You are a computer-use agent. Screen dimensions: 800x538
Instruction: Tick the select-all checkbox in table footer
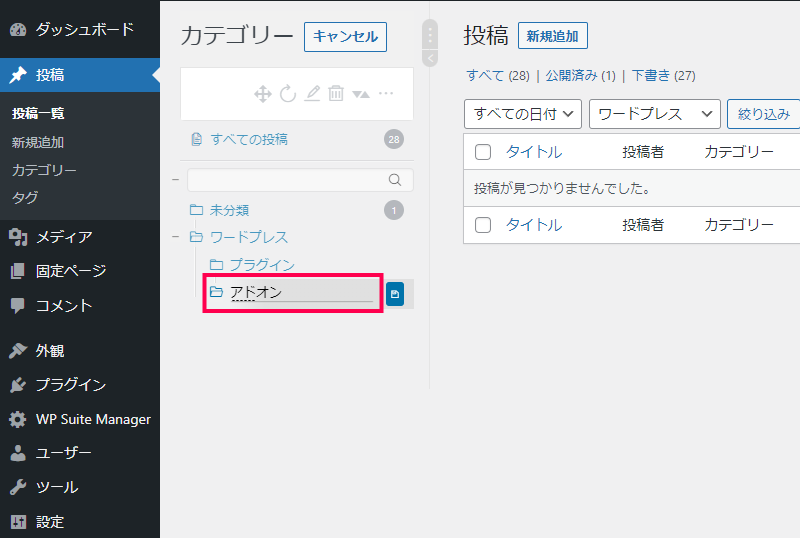(483, 225)
